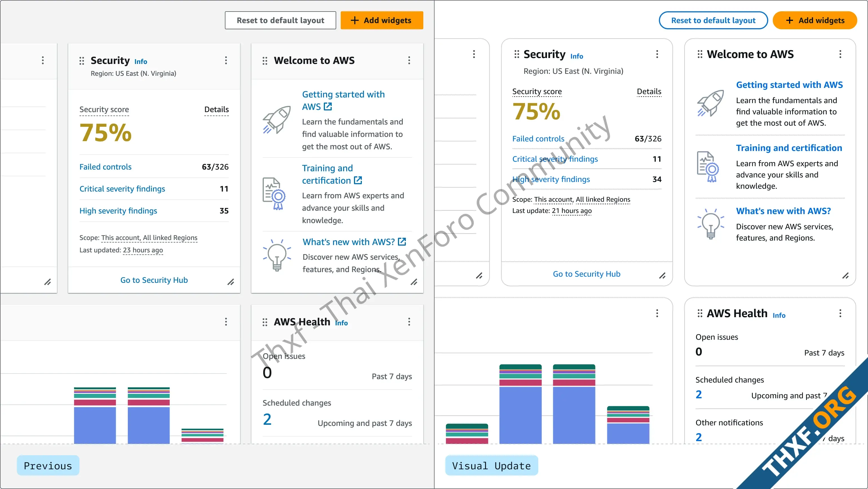
Task: Grab Welcome to AWS drag handle in Visual Update panel
Action: tap(700, 54)
